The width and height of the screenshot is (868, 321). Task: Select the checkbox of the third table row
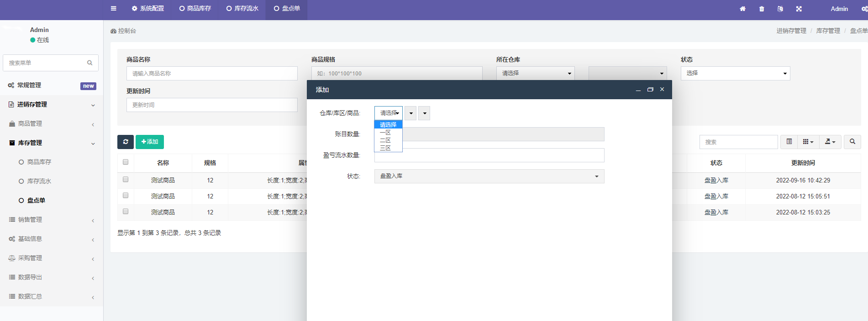126,212
